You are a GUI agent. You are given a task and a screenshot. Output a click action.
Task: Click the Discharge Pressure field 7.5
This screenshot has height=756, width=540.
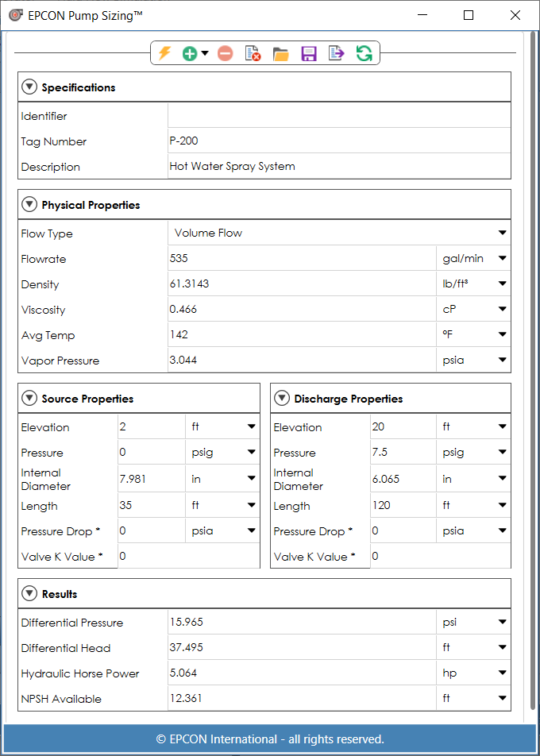403,453
